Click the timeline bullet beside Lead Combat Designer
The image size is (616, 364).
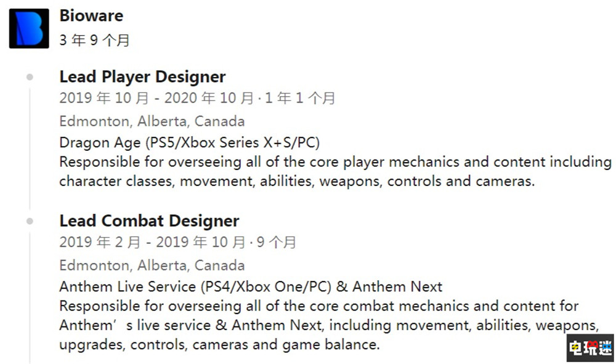30,221
